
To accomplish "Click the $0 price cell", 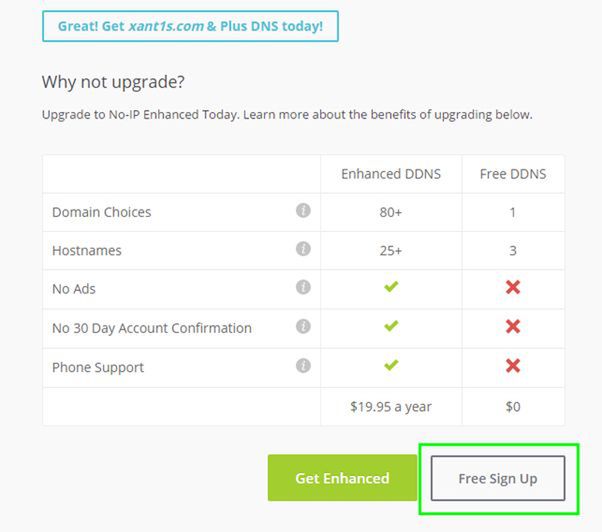I will pyautogui.click(x=513, y=407).
